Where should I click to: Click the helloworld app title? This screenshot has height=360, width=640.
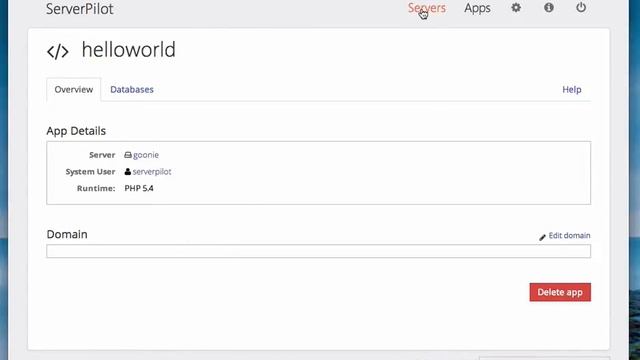pyautogui.click(x=129, y=50)
